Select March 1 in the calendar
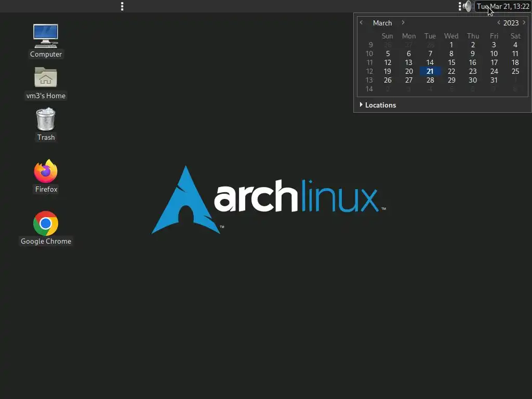Screen dimensions: 532x399 point(451,45)
